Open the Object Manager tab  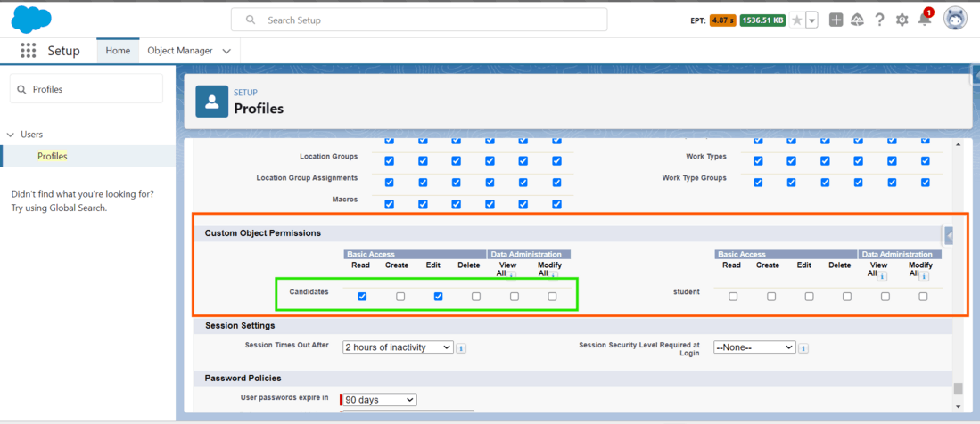[x=180, y=51]
